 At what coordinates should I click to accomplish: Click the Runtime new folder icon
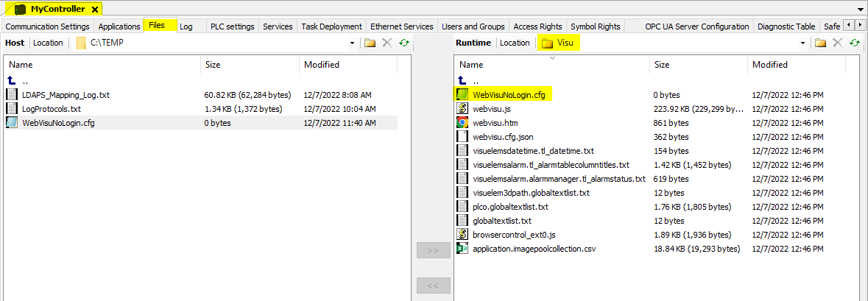[x=820, y=43]
